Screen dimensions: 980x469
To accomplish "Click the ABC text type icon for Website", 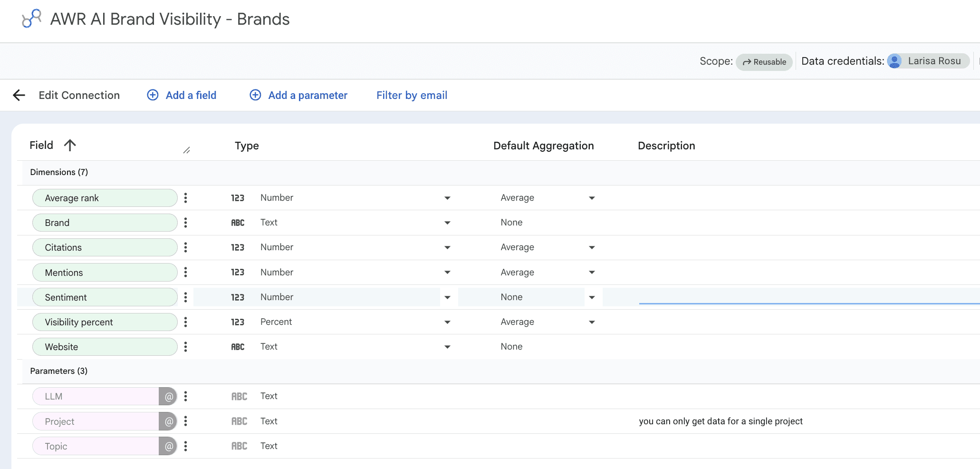I will tap(238, 347).
